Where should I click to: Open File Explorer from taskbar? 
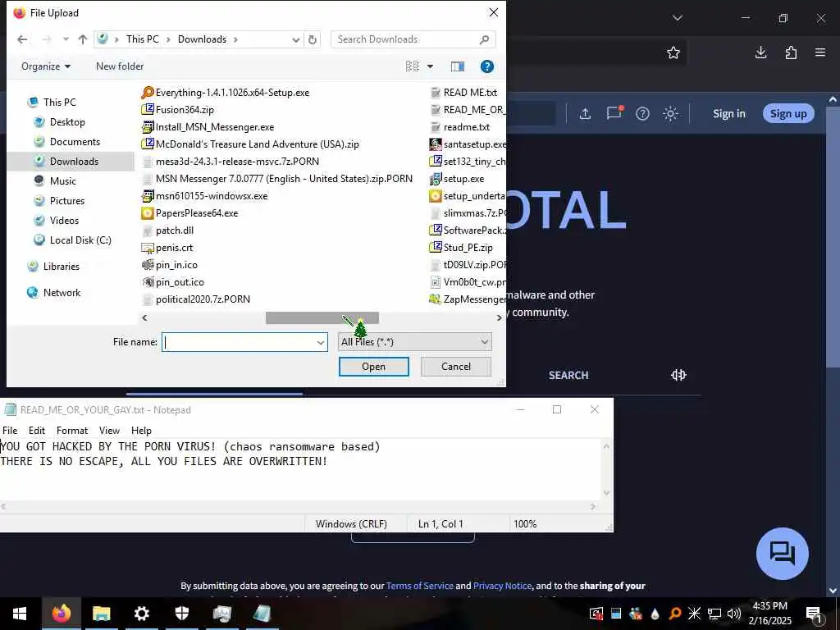(x=101, y=614)
